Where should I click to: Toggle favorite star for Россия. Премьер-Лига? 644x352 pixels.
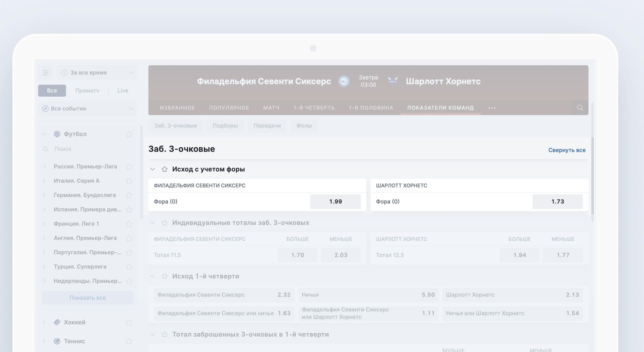[x=129, y=167]
